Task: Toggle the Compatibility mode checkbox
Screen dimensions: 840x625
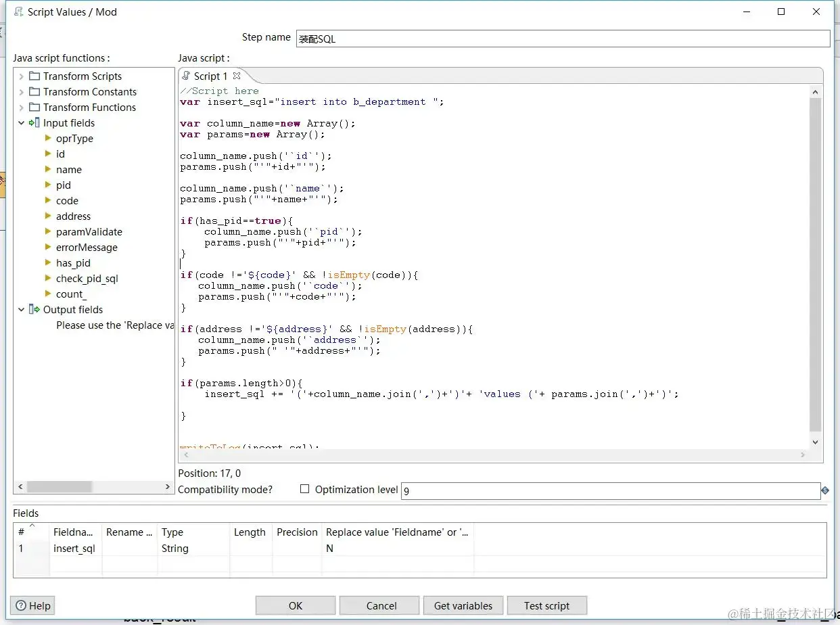Action: pyautogui.click(x=304, y=489)
